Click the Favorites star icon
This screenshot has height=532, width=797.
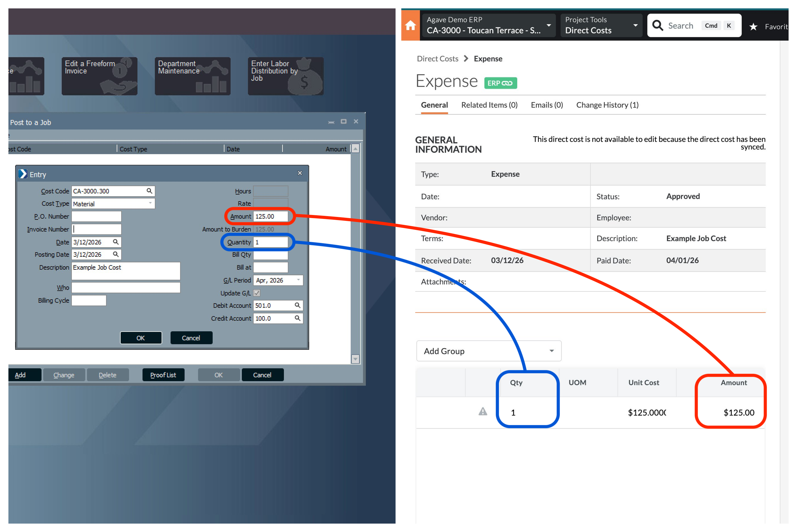pyautogui.click(x=754, y=26)
